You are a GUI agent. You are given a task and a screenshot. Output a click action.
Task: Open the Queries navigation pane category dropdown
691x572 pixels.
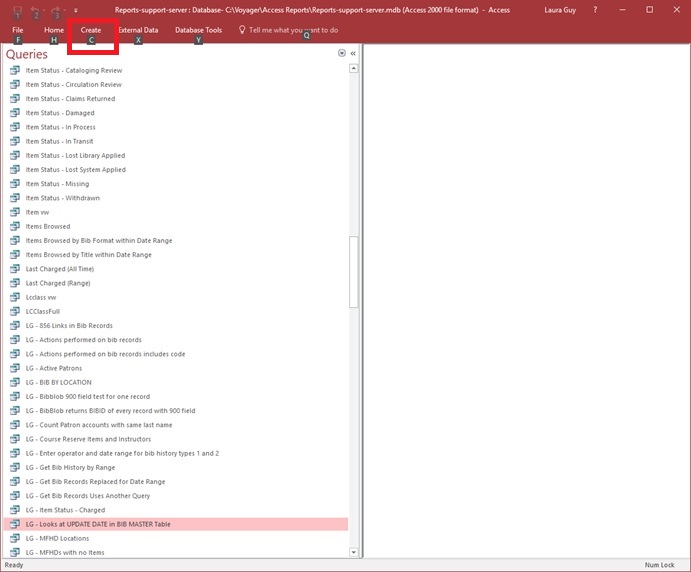click(x=342, y=54)
